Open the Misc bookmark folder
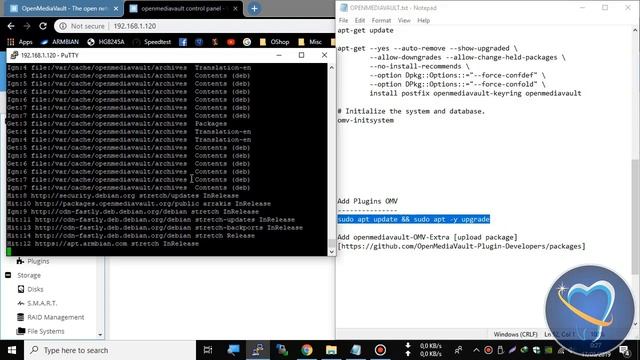The width and height of the screenshot is (640, 360). (310, 42)
